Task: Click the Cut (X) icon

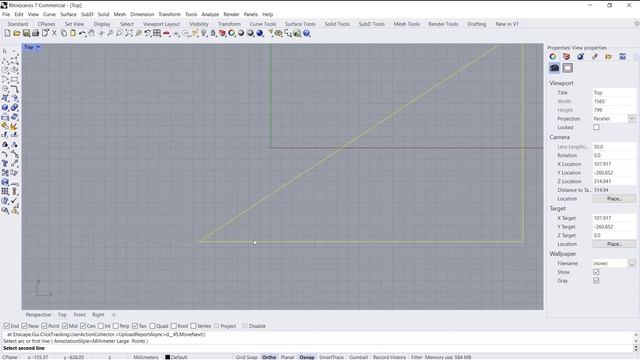Action: [x=54, y=33]
